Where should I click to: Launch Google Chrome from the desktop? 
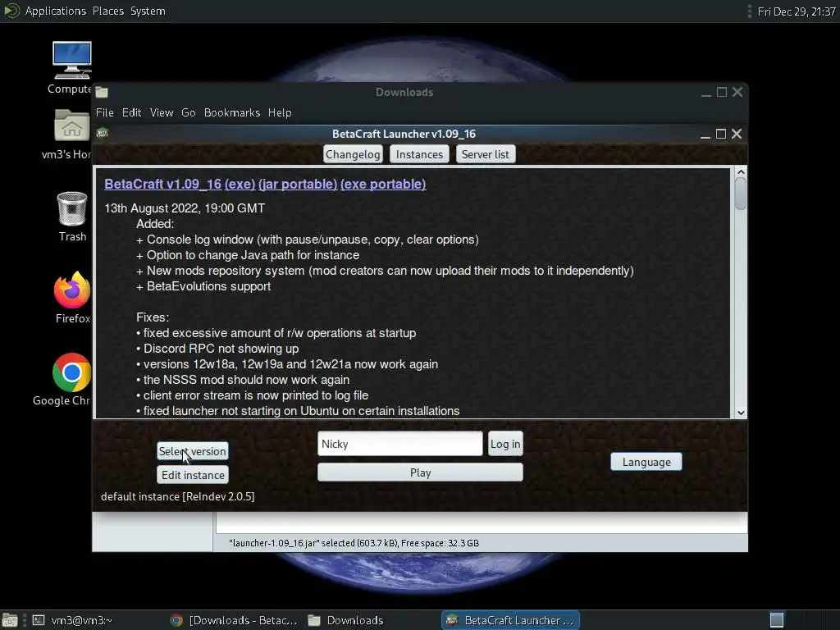point(72,372)
